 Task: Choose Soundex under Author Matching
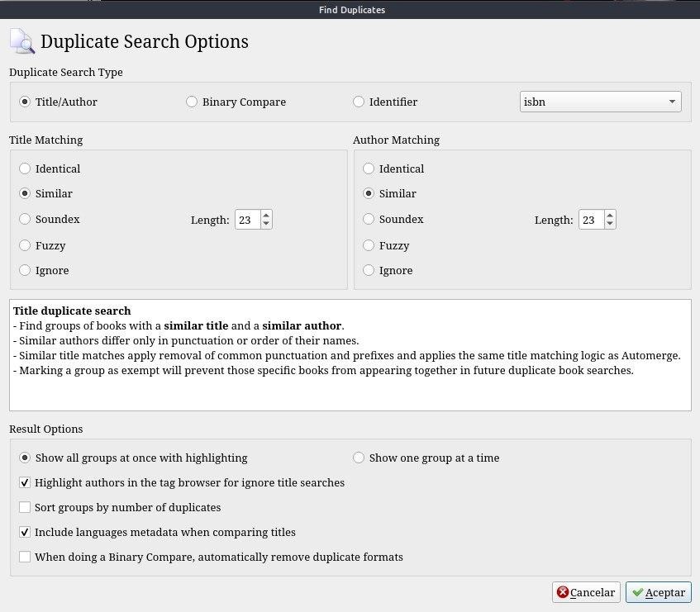[393, 219]
